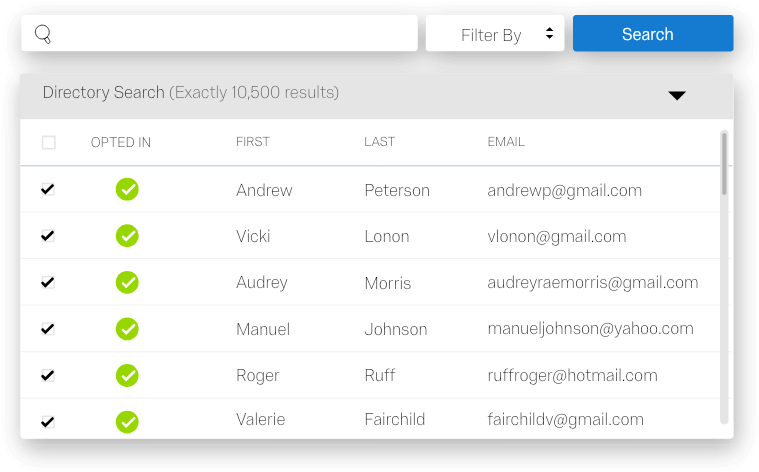Click the email andrewp@gmail.com
The image size is (759, 472).
coord(564,190)
